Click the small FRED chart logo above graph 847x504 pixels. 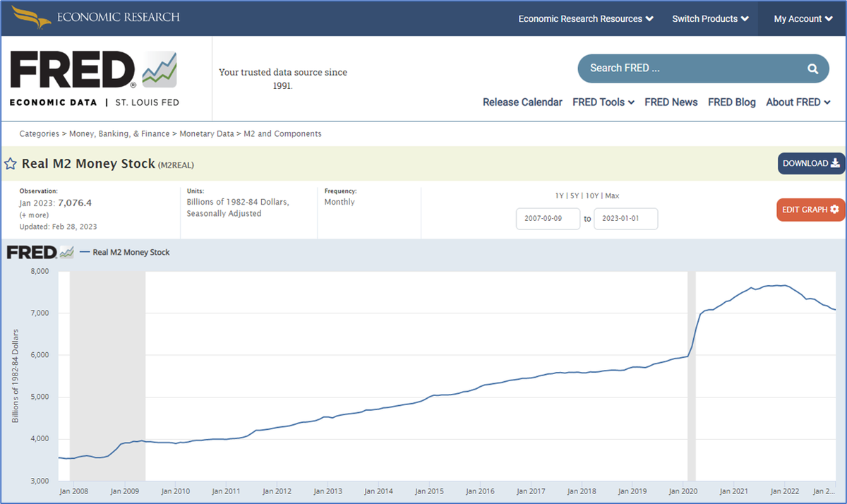coord(40,252)
